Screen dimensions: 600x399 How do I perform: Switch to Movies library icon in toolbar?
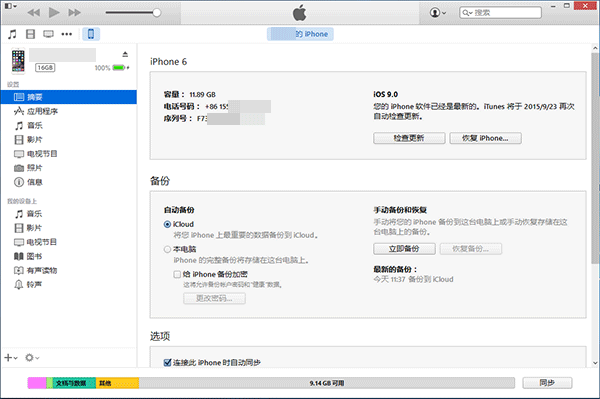(x=30, y=34)
